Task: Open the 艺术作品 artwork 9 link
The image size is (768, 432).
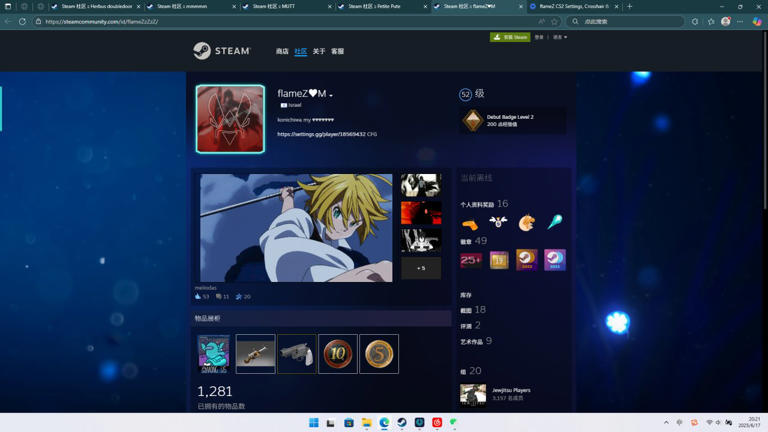Action: pos(476,341)
